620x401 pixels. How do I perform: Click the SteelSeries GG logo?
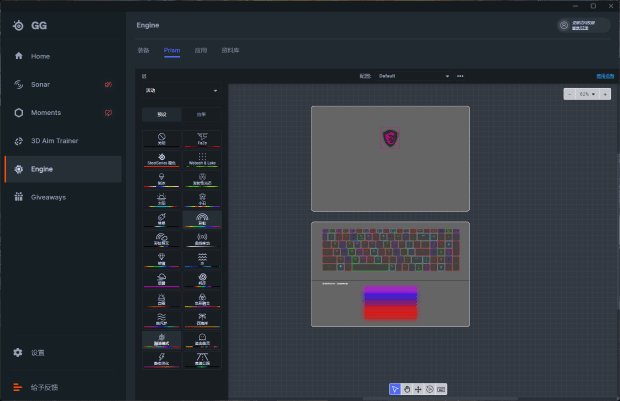tap(30, 25)
